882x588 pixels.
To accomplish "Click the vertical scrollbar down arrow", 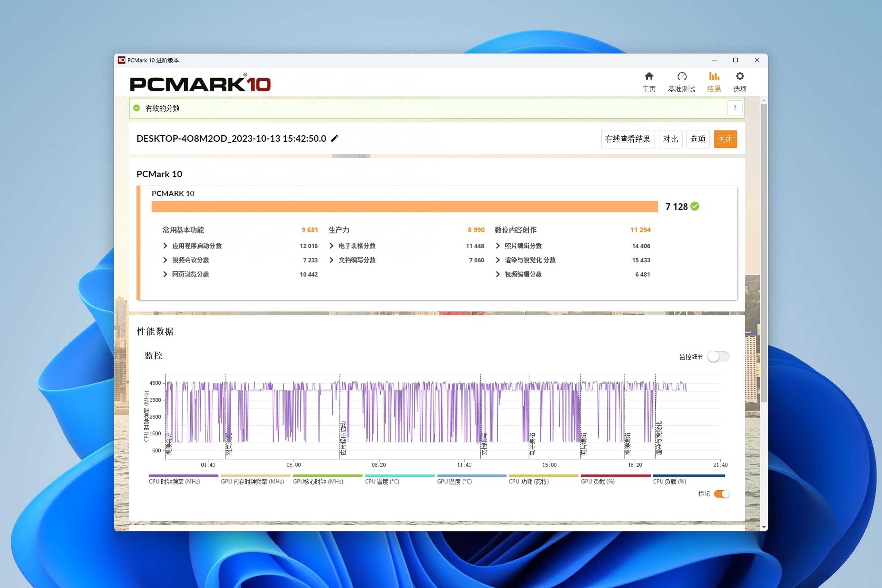I will click(x=764, y=527).
